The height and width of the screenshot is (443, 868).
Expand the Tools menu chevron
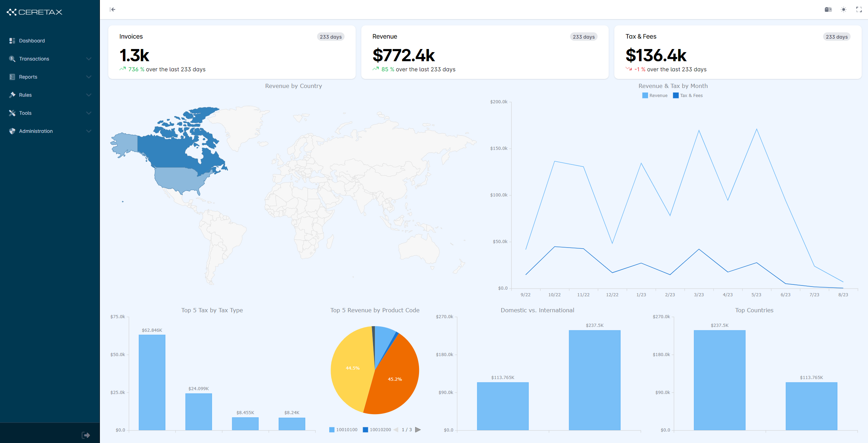click(x=89, y=113)
